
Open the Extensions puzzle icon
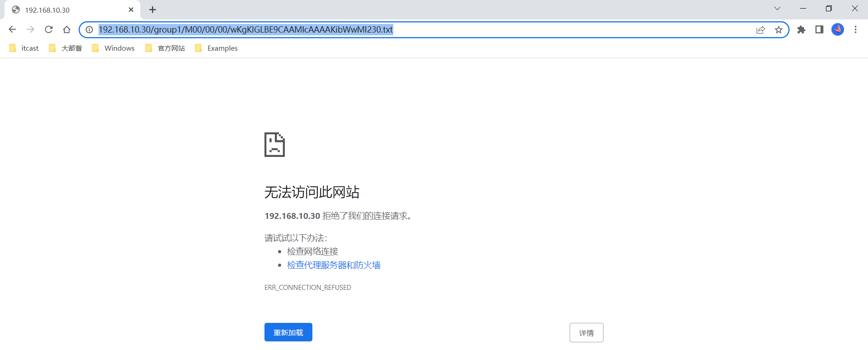click(x=801, y=29)
